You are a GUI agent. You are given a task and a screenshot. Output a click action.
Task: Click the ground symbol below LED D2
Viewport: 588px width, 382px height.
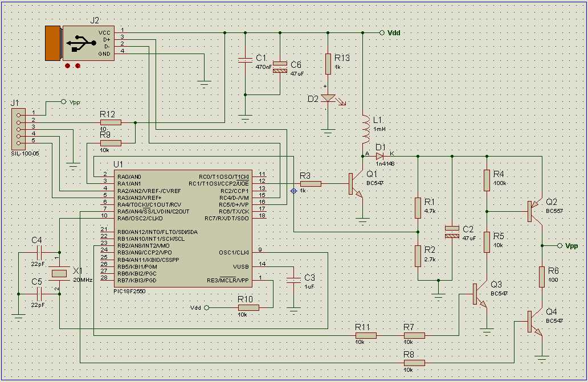328,133
